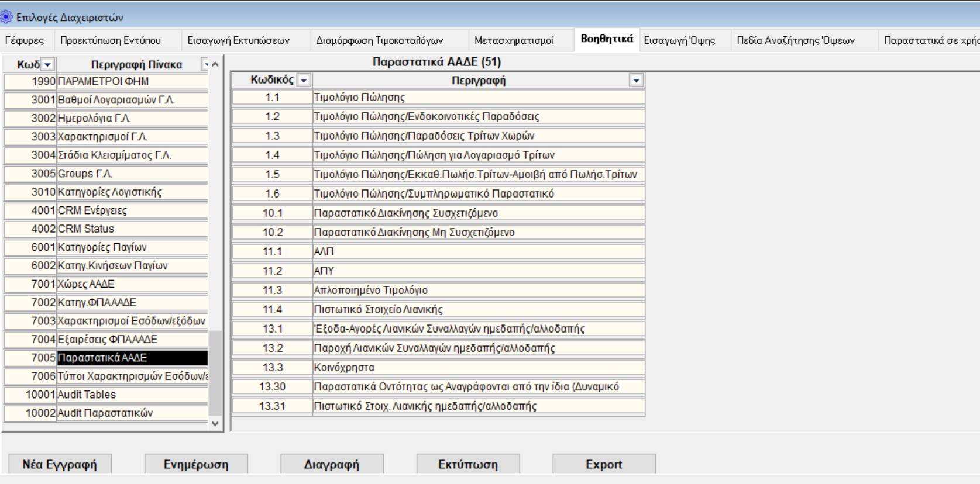Screen dimensions: 980x484
Task: Click the gear icon in title bar
Action: [6, 17]
